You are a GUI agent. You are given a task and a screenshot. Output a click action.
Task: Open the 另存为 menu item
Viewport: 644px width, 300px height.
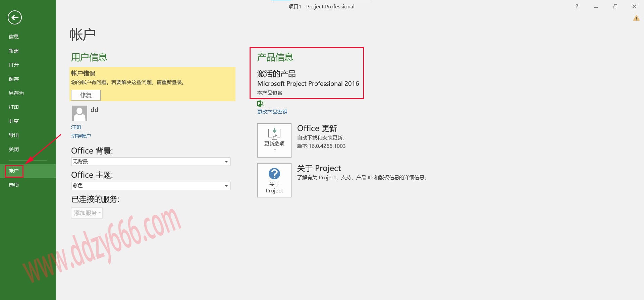(x=16, y=93)
